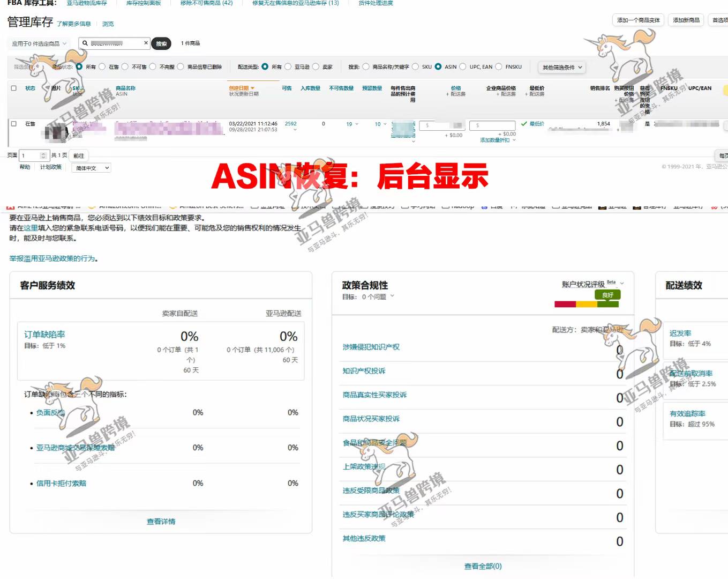Open 涉嫌侵犯知识产权 policy link

pos(371,347)
